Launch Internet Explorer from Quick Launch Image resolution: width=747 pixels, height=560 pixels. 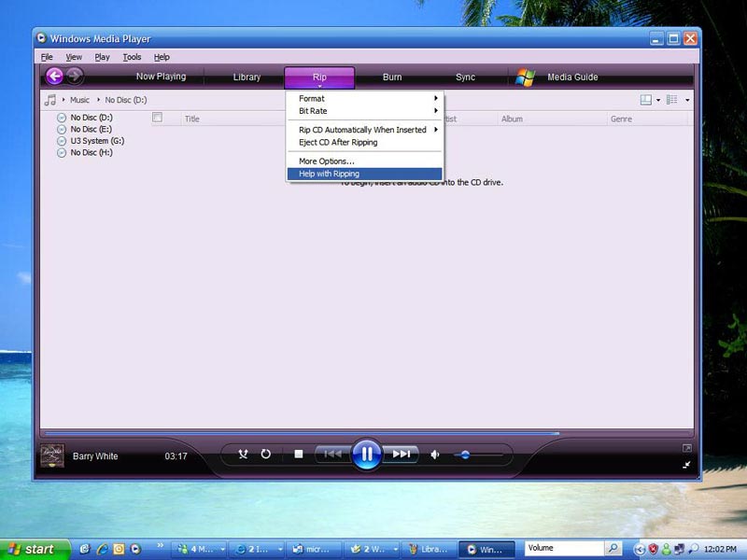[x=102, y=549]
